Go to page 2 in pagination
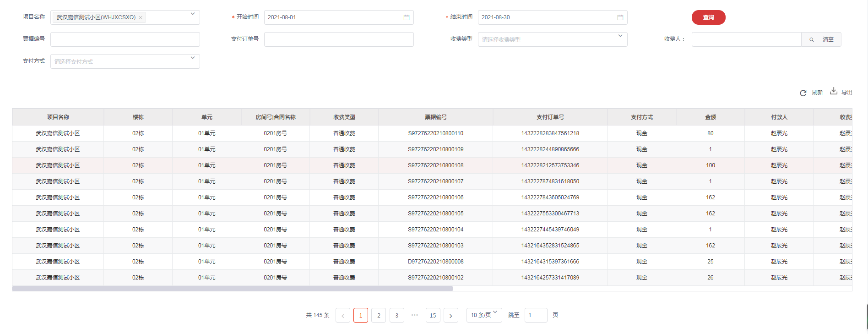The height and width of the screenshot is (334, 868). [x=379, y=315]
